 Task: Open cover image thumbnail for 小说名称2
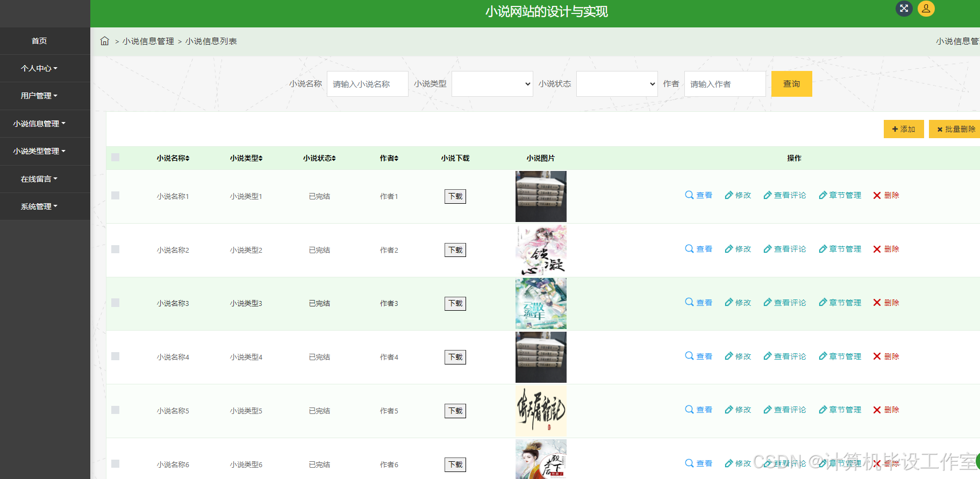541,250
